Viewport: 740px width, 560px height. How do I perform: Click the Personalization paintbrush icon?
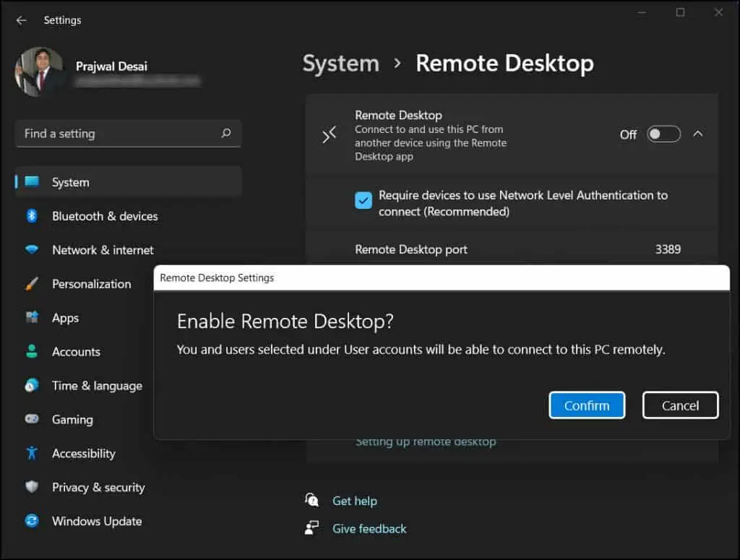[x=32, y=283]
